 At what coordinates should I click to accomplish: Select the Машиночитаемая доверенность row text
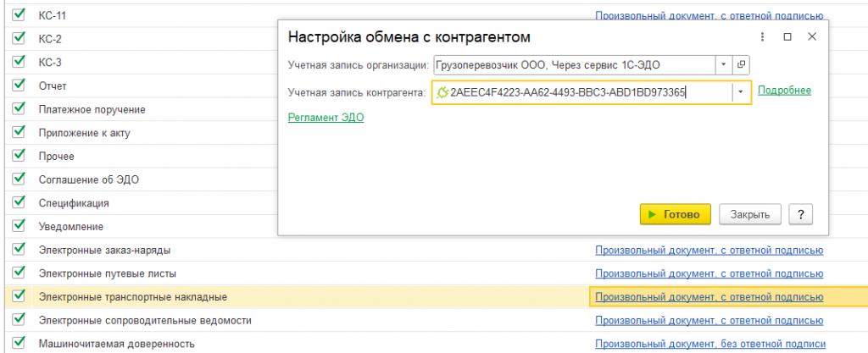tap(116, 345)
